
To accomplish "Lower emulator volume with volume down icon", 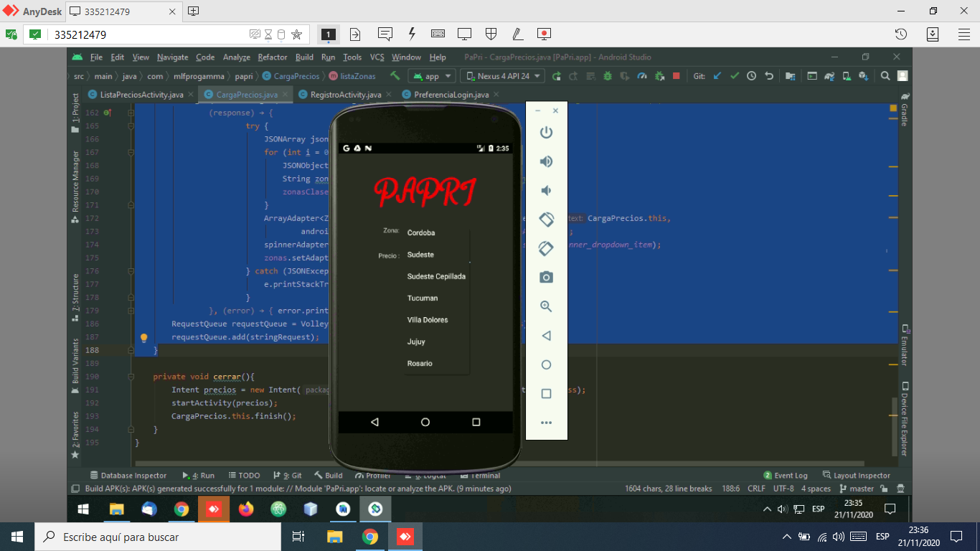I will click(546, 190).
